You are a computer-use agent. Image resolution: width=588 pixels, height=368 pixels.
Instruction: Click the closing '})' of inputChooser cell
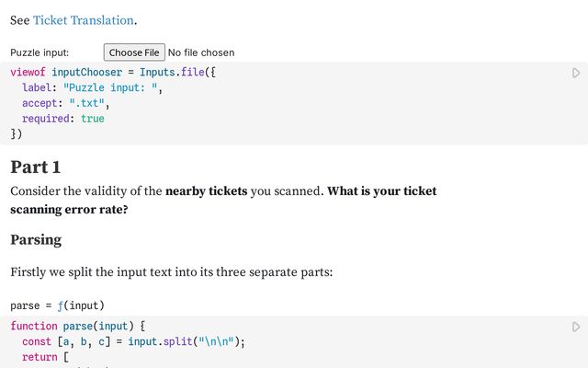point(16,134)
